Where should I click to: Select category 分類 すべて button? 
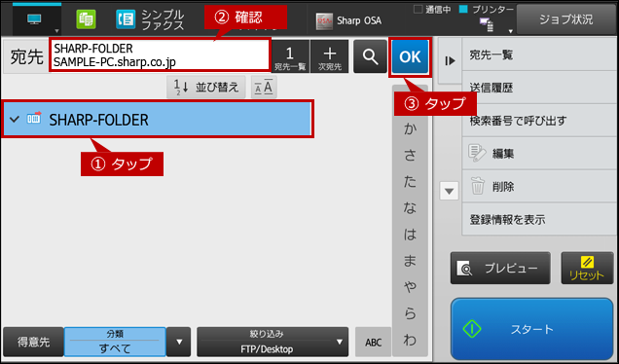coord(115,342)
